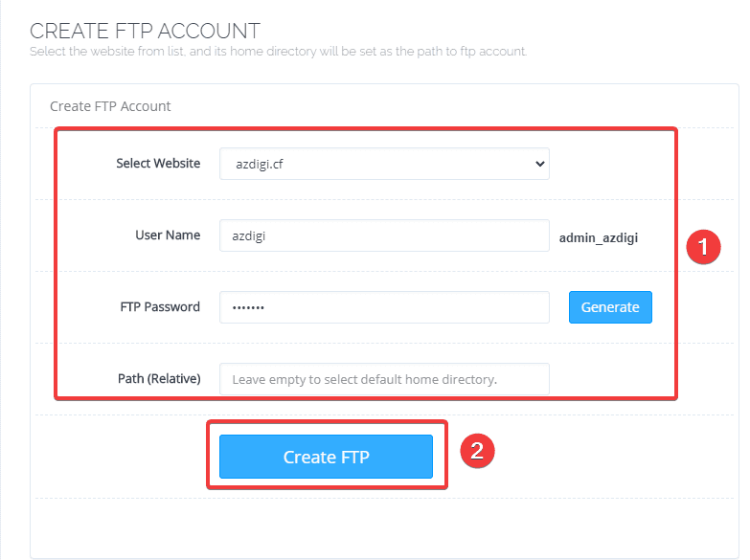Open the Select Website dropdown
Image resolution: width=750 pixels, height=560 pixels.
click(383, 164)
